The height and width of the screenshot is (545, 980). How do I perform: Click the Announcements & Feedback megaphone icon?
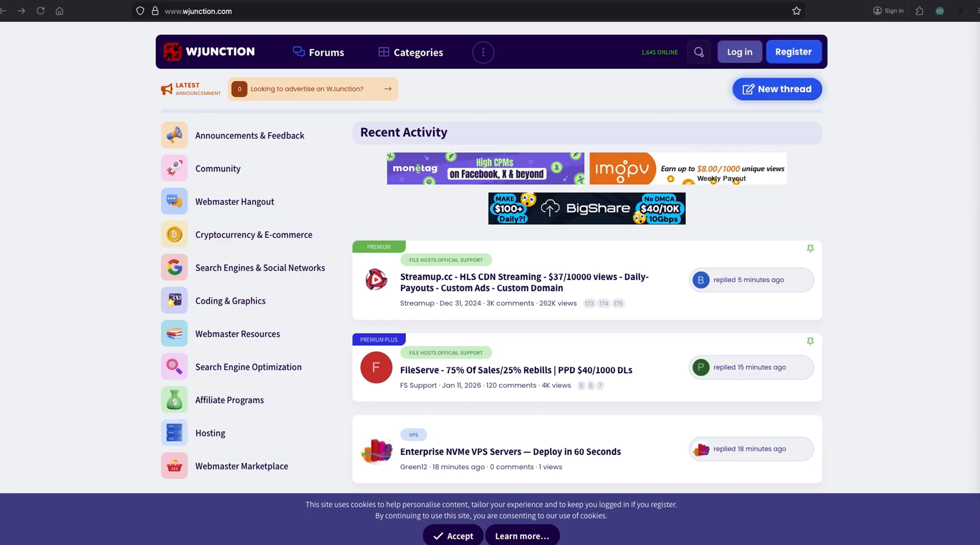174,135
